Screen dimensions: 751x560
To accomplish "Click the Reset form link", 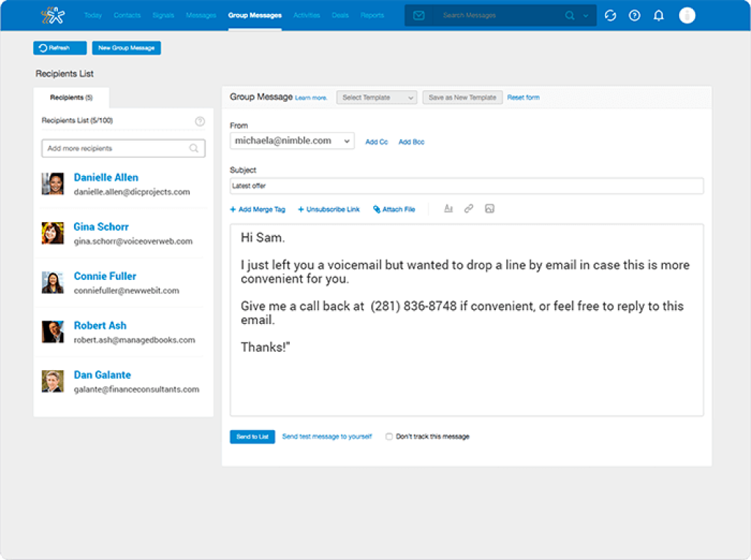I will coord(524,97).
